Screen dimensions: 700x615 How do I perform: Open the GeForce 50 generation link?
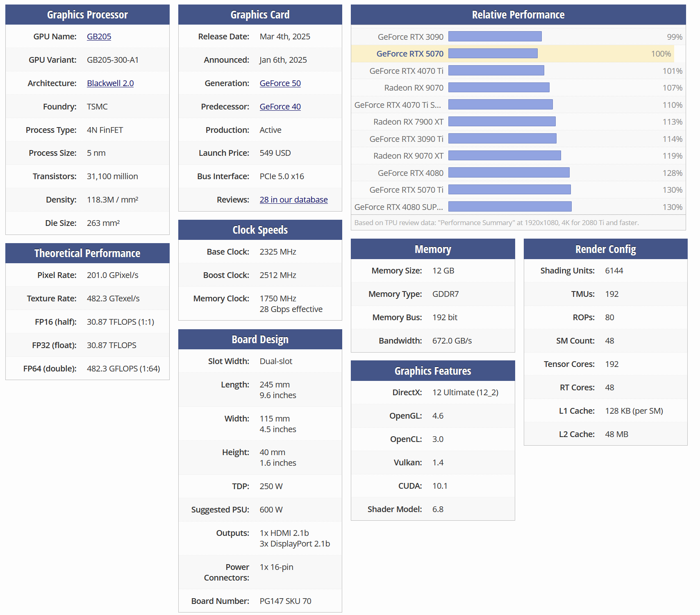(x=280, y=83)
